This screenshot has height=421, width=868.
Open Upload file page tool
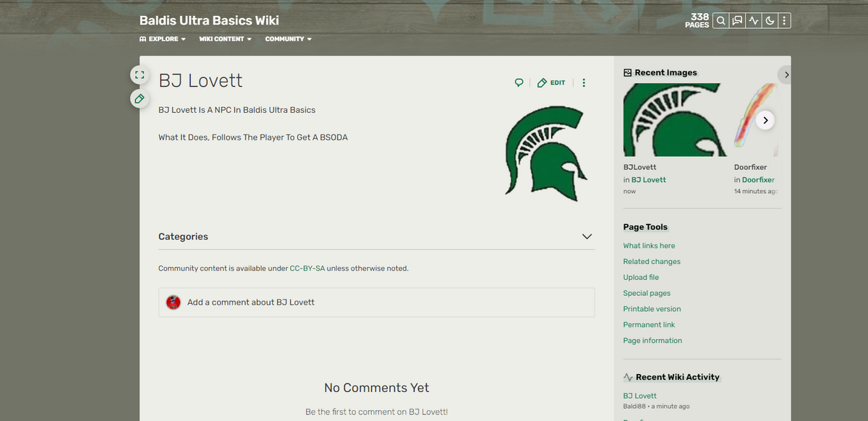(641, 278)
